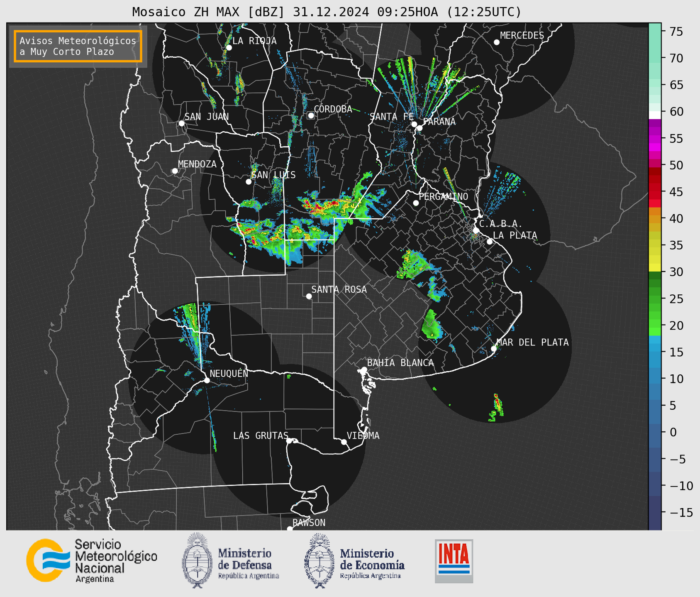This screenshot has width=700, height=597.
Task: Select the CÓRDOBA city marker
Action: pos(311,115)
